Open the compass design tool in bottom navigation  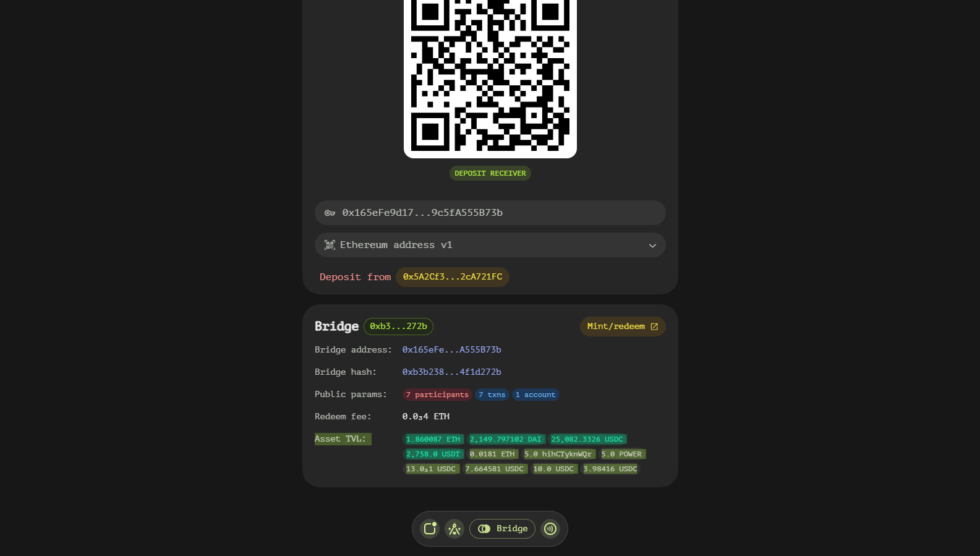pyautogui.click(x=454, y=529)
